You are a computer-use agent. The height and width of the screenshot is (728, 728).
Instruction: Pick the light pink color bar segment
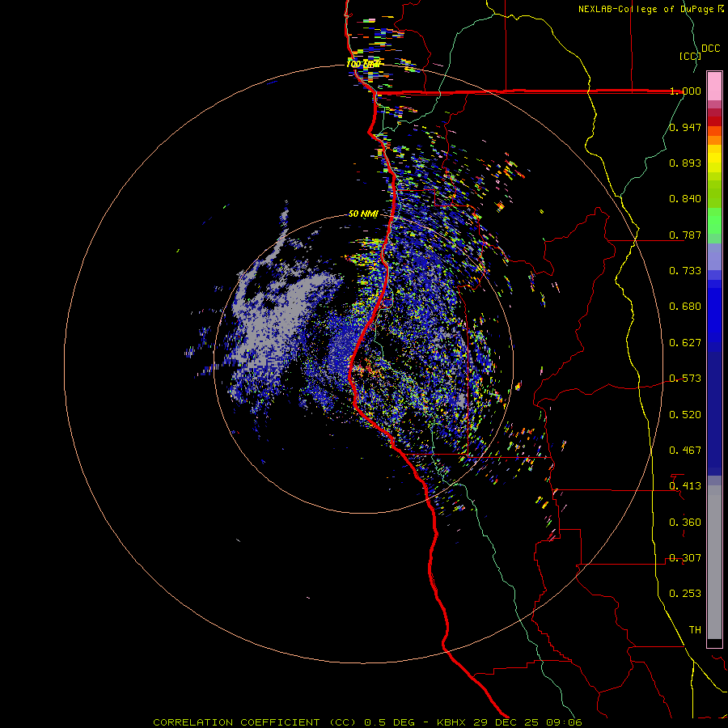(714, 87)
